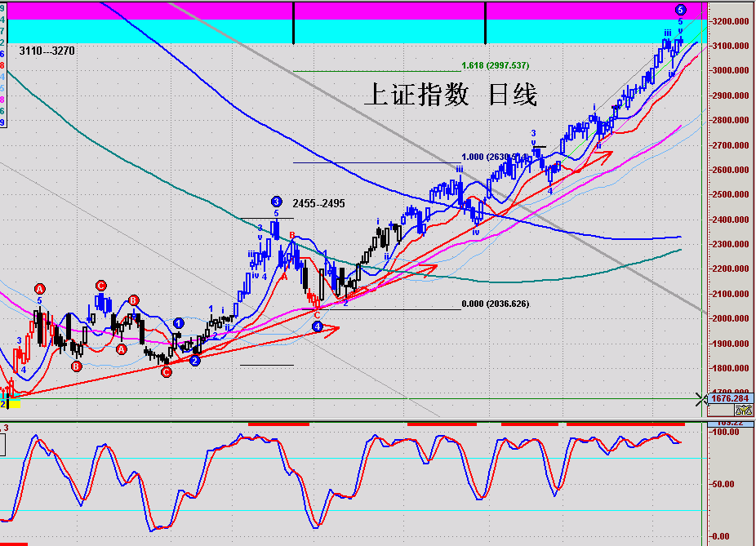Click the 2300.000 price axis label
Screen dimensions: 756x546
(x=730, y=244)
